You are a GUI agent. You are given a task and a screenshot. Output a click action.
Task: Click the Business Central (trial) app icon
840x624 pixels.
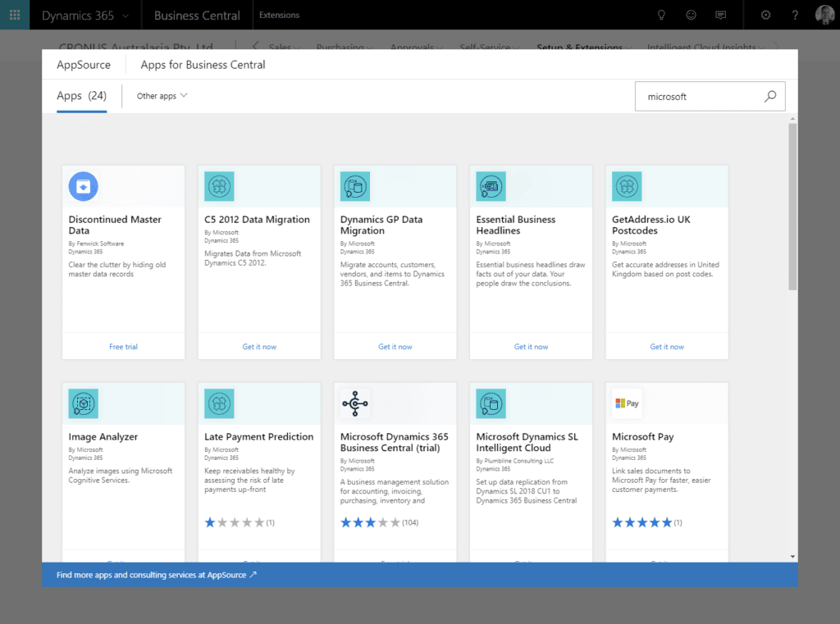pos(355,403)
